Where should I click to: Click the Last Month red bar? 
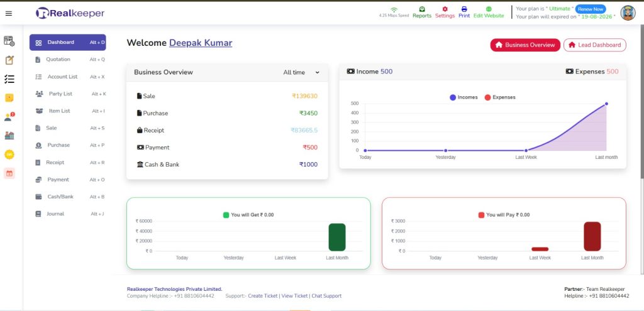(x=592, y=236)
